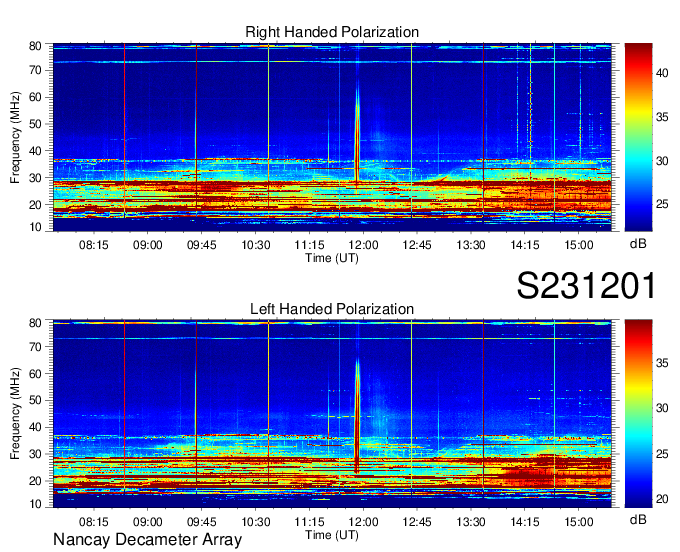Click the 40 dB tick on Right Handed color bar
The image size is (680, 552).
[x=662, y=73]
